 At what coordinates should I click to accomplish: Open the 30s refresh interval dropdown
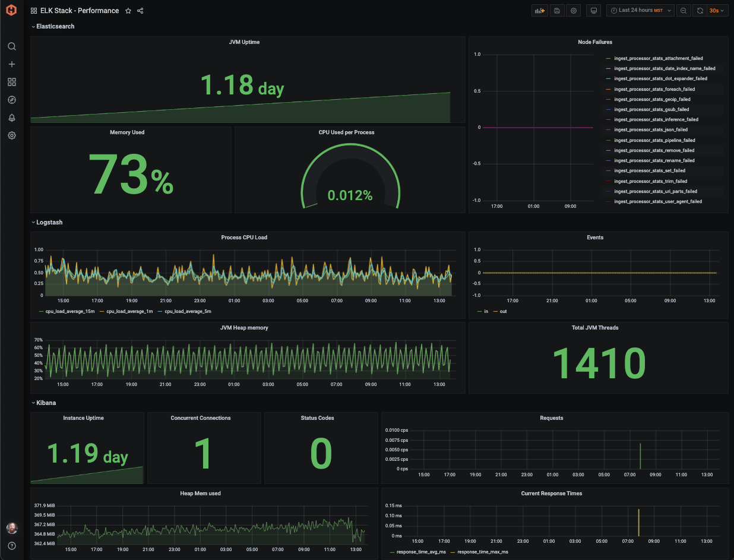717,11
